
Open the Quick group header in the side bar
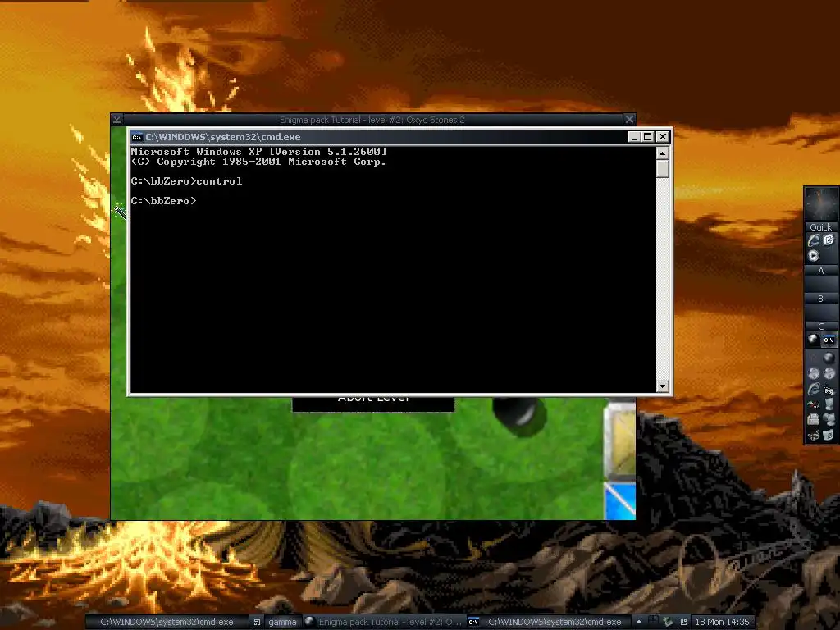(x=821, y=227)
